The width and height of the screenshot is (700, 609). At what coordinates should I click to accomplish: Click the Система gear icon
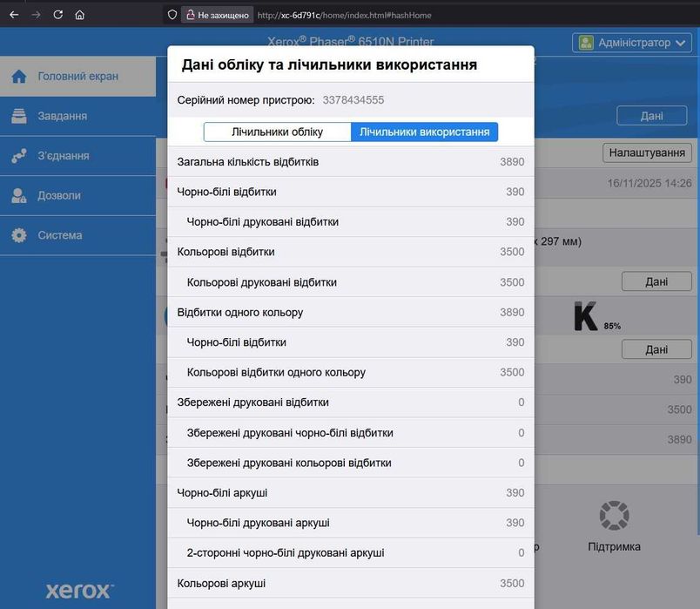coord(19,235)
